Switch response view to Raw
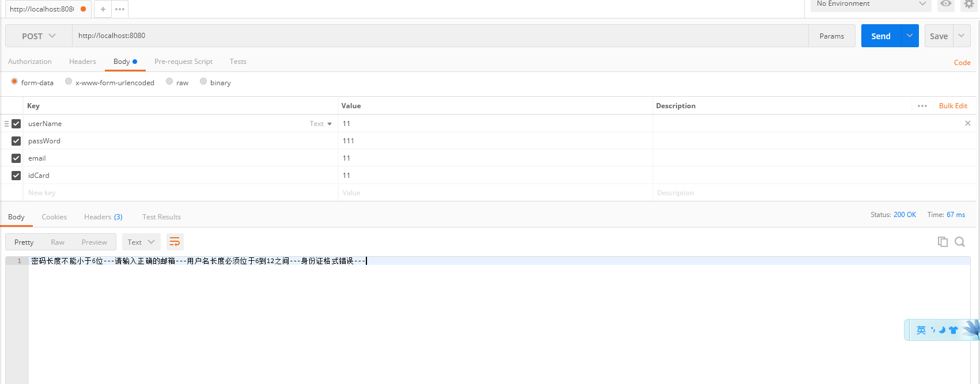This screenshot has height=384, width=980. (58, 242)
